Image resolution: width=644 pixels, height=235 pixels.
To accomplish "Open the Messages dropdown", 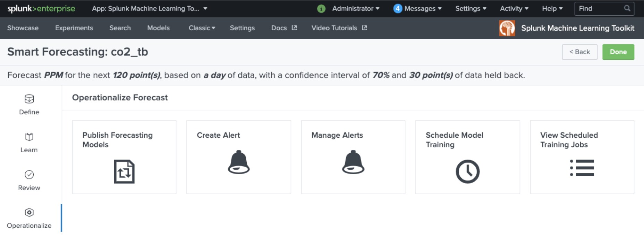I will pyautogui.click(x=423, y=8).
